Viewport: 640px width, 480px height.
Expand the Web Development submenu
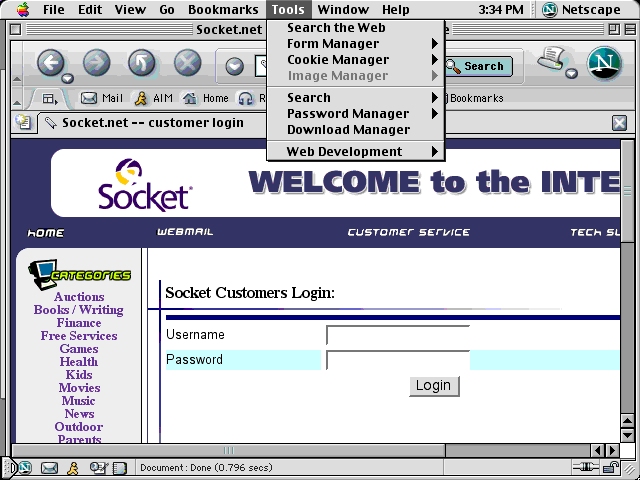(355, 151)
